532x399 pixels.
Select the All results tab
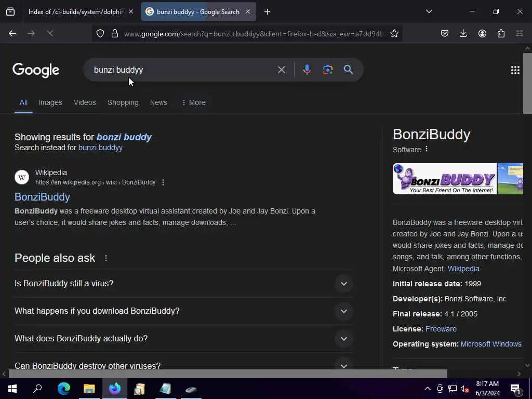[23, 102]
